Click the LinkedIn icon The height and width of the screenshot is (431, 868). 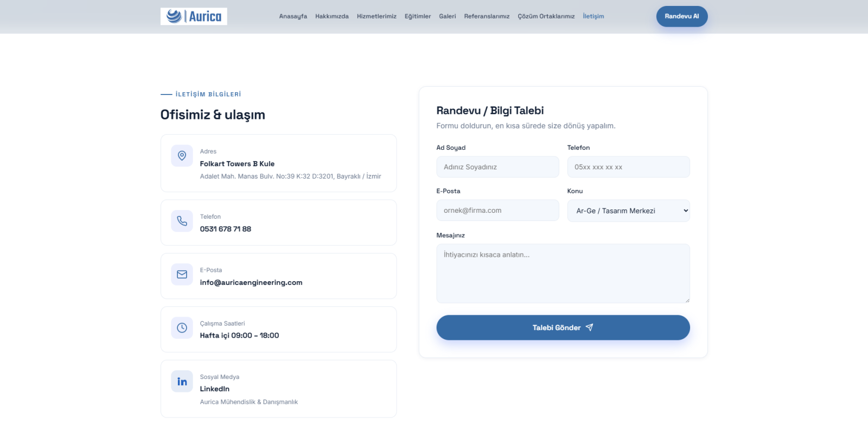point(182,382)
